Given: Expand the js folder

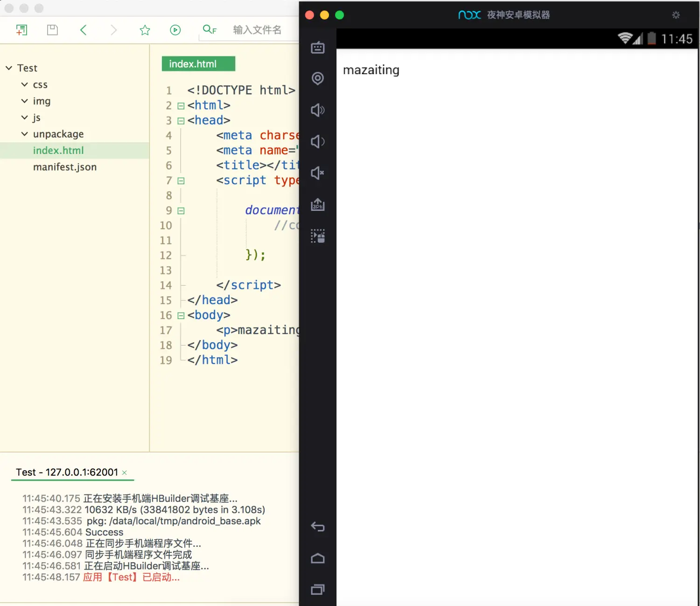Looking at the screenshot, I should 25,118.
